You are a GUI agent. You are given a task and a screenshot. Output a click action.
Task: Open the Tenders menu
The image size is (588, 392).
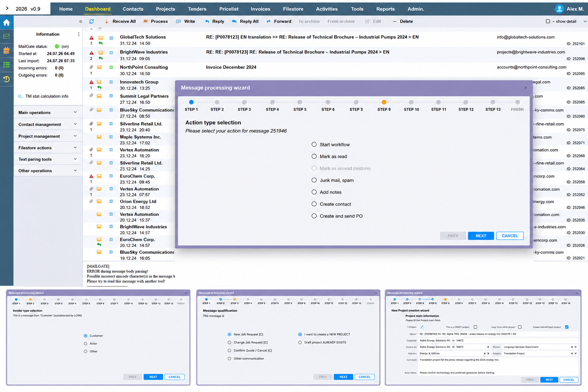point(197,9)
